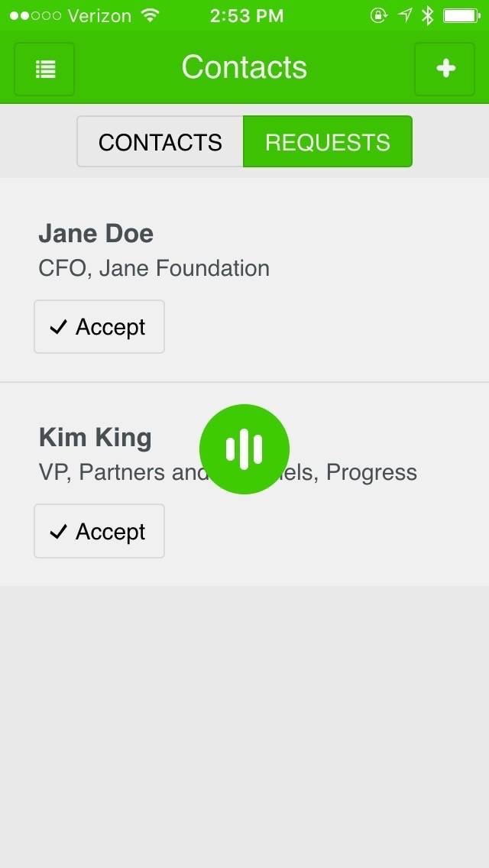
Task: Tap the CFO, Jane Foundation subtitle
Action: click(154, 268)
